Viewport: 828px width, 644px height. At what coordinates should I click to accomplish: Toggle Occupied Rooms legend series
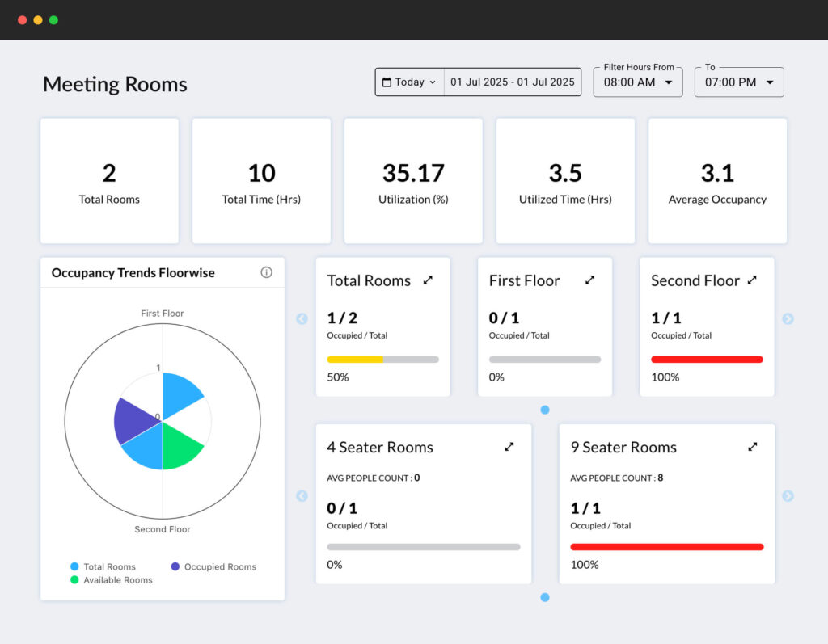point(213,567)
